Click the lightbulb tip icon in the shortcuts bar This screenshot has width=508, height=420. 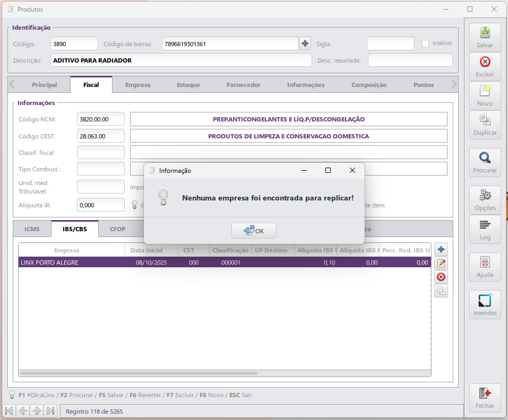coord(12,395)
